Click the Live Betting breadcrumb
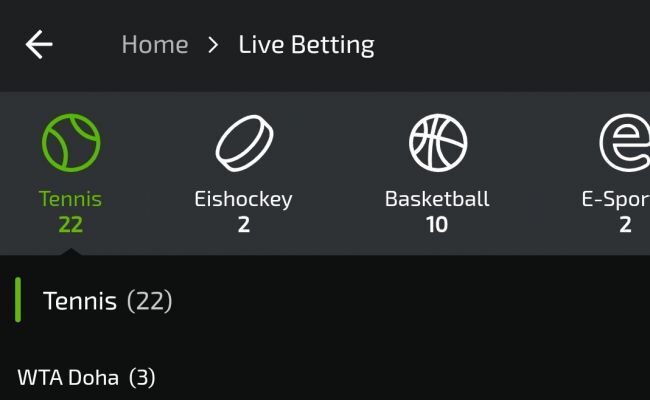This screenshot has height=400, width=650. pos(306,45)
